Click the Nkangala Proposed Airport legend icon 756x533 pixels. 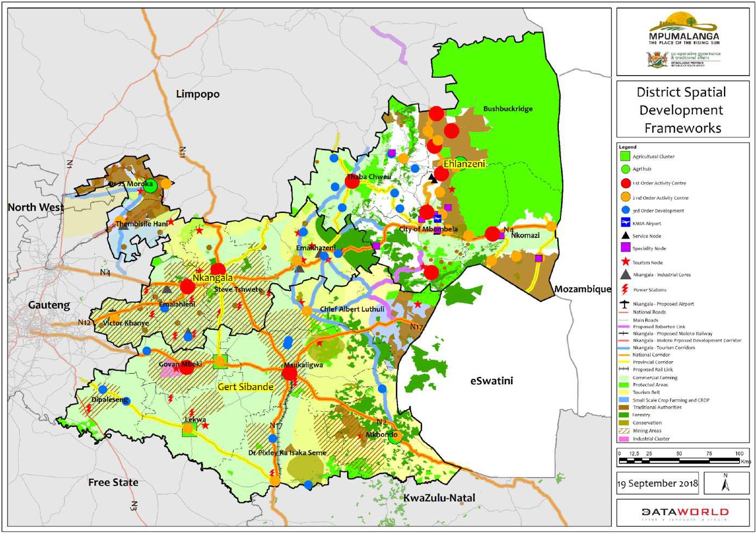click(x=626, y=304)
